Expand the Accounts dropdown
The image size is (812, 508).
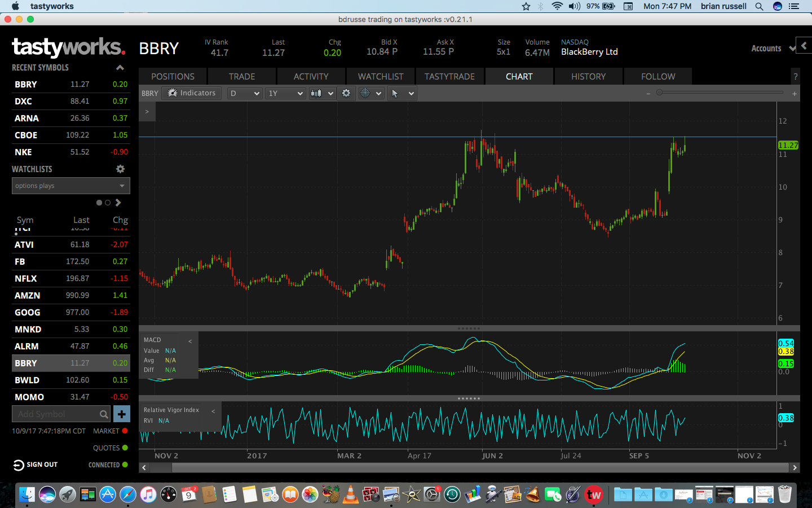click(792, 49)
